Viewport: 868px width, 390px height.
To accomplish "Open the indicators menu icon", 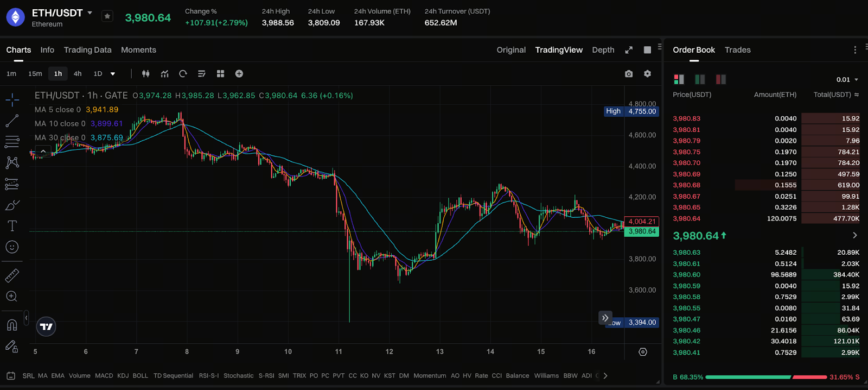I will point(164,74).
